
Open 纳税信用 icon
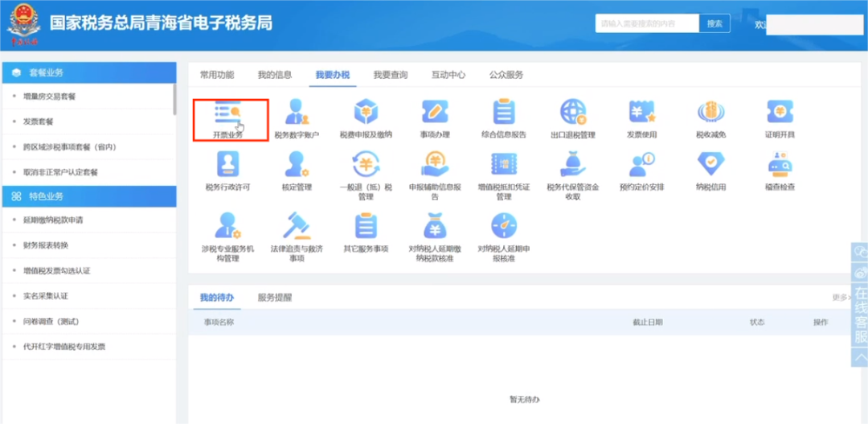710,165
